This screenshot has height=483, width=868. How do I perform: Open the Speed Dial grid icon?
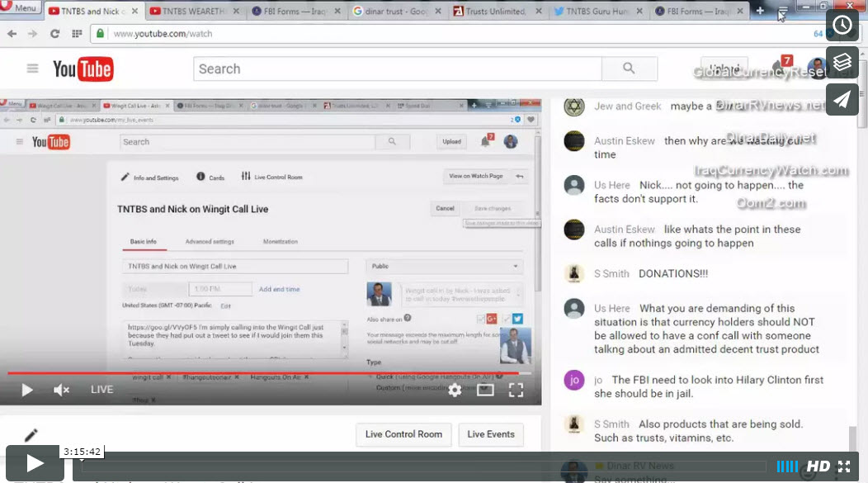77,34
